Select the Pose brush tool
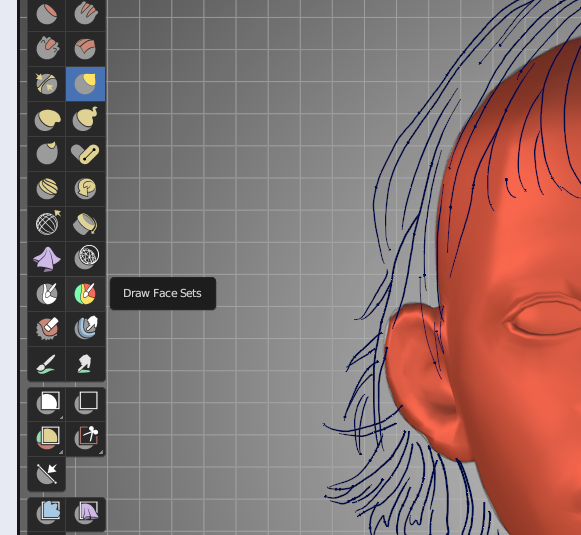 click(x=85, y=154)
